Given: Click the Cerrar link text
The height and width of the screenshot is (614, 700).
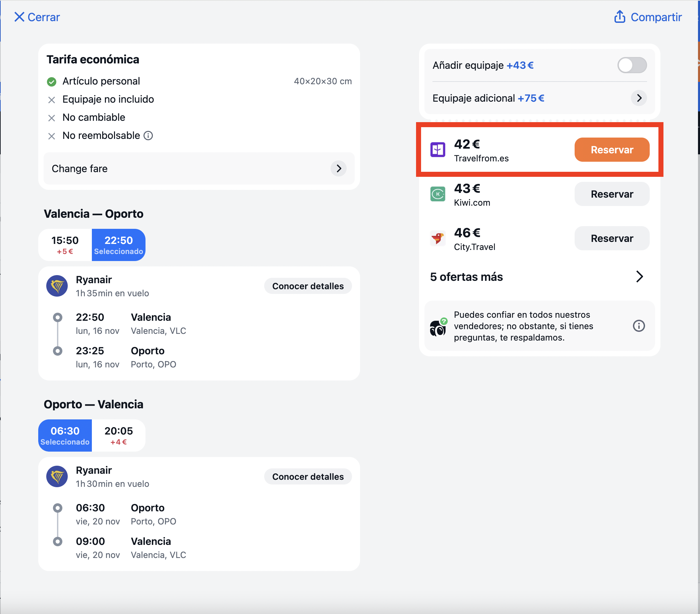Looking at the screenshot, I should [44, 17].
